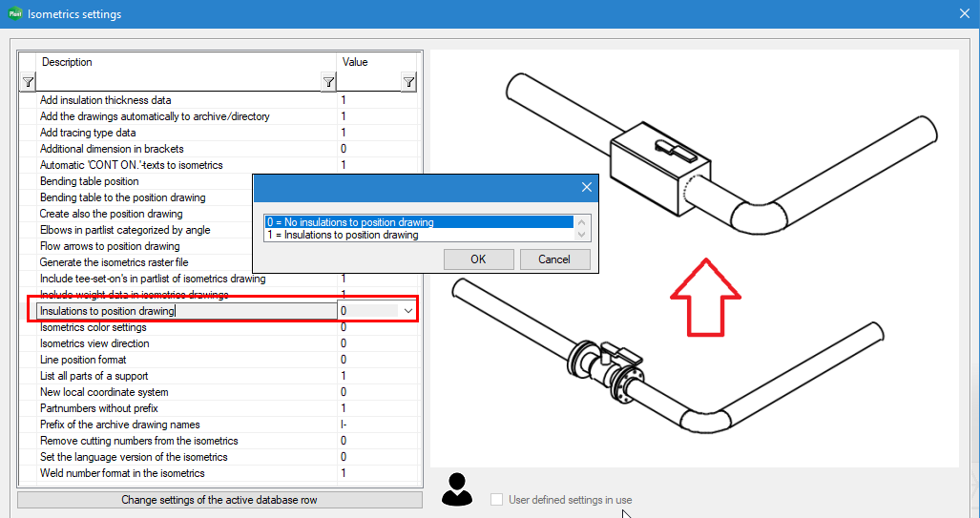Expand the Insulations to position drawing dropdown

click(x=408, y=311)
